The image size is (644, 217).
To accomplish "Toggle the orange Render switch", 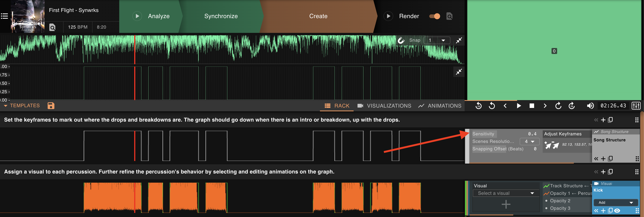I will pos(435,16).
